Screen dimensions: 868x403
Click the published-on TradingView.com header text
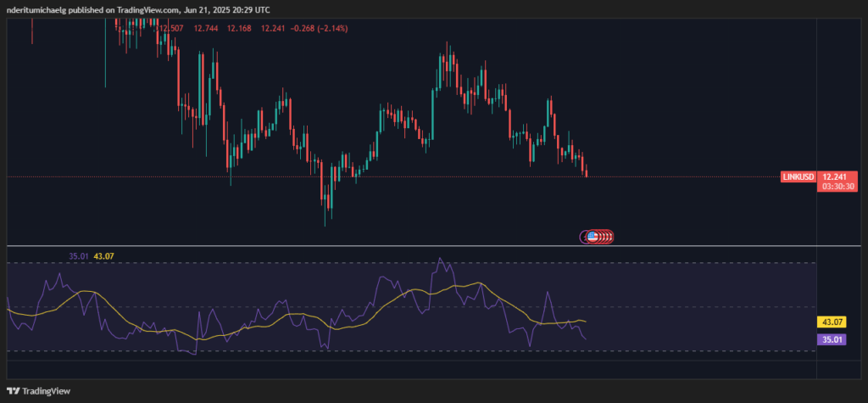point(138,10)
